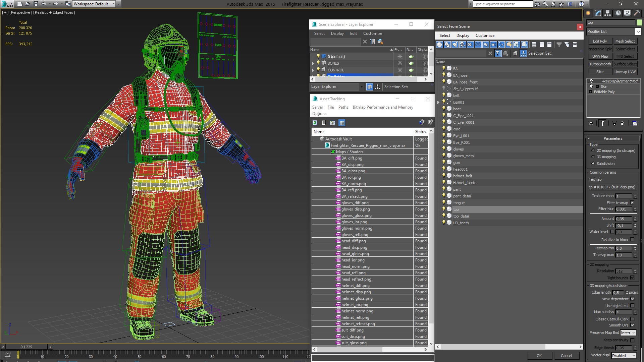Toggle shapes display filter in Select From Scene
The height and width of the screenshot is (362, 644).
tap(447, 45)
